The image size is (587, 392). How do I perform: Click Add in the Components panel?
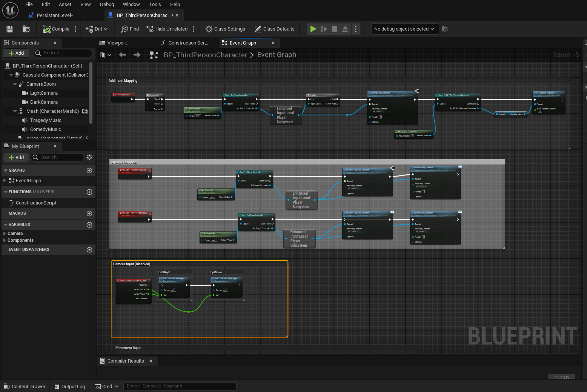click(x=16, y=53)
